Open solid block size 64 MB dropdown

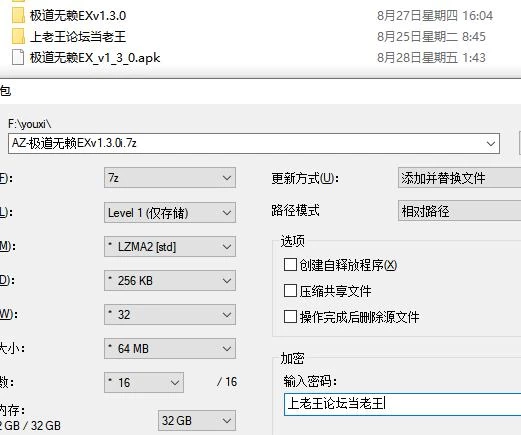pyautogui.click(x=170, y=349)
